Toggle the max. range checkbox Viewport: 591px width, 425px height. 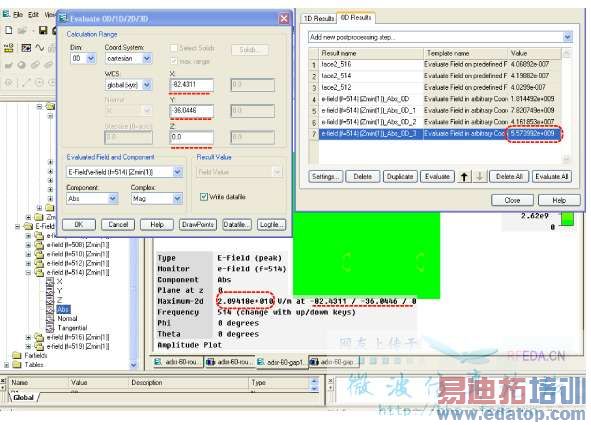point(173,61)
